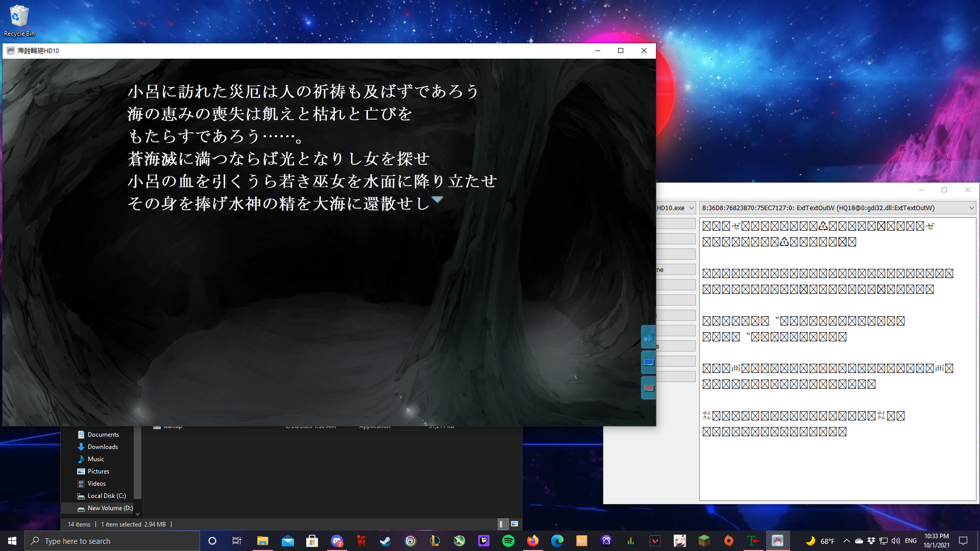Click the topmost teal thumbnail icon in the game sidebar
Viewport: 980px width, 551px height.
(x=648, y=337)
